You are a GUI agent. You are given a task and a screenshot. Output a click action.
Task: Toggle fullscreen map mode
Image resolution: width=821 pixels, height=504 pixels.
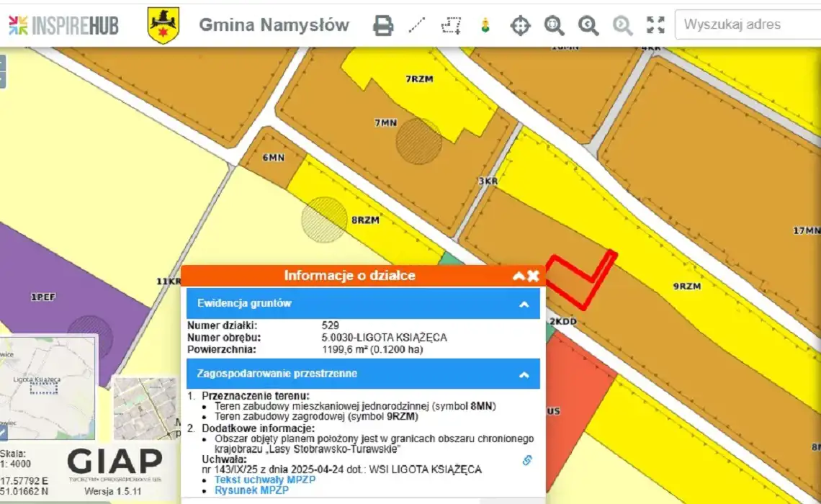(x=655, y=25)
